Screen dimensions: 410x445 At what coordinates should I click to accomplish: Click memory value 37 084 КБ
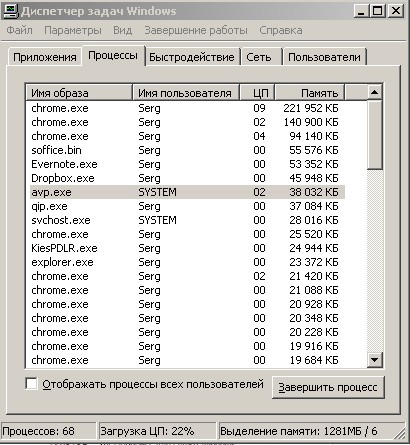(x=314, y=206)
